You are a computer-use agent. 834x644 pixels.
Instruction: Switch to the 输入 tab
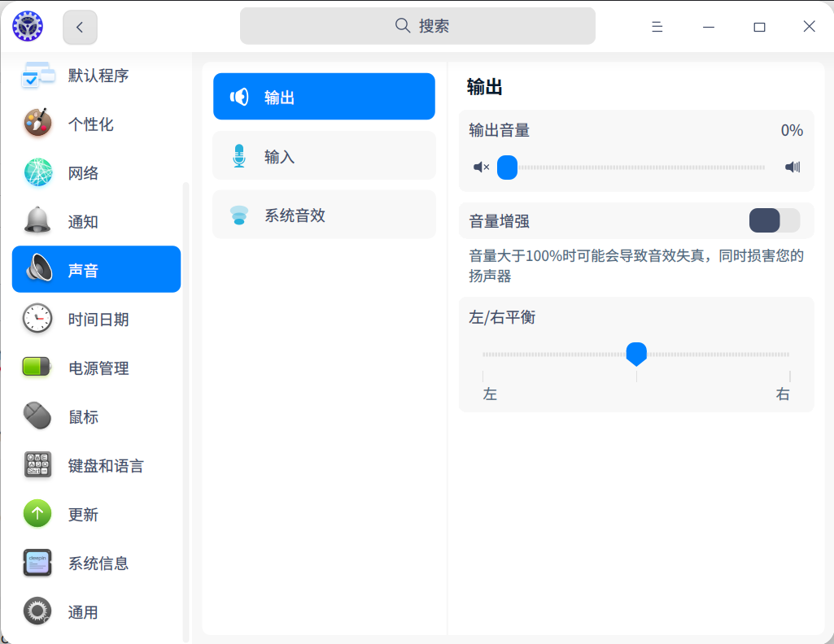324,156
